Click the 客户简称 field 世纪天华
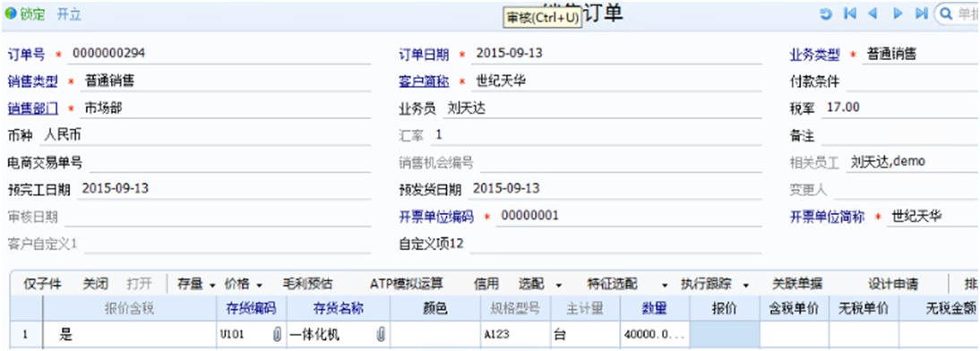 point(616,81)
